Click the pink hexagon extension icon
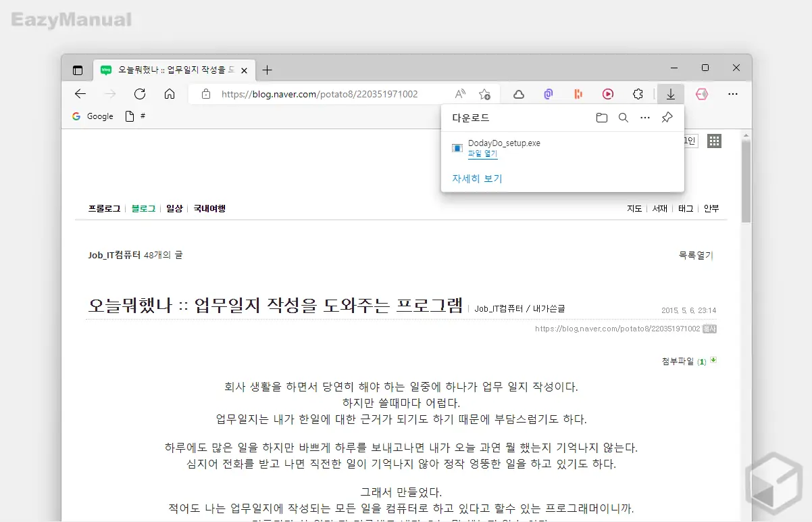The width and height of the screenshot is (812, 522). pyautogui.click(x=702, y=94)
